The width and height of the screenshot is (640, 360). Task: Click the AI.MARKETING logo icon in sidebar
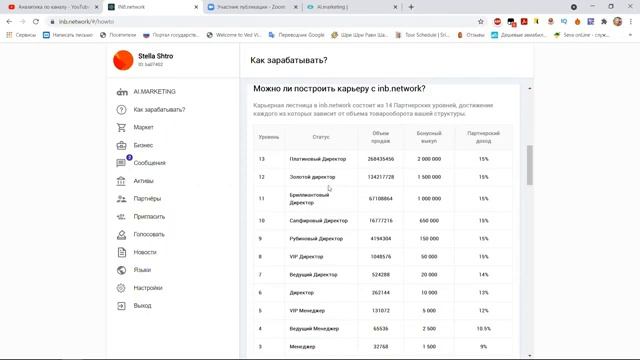coord(122,92)
